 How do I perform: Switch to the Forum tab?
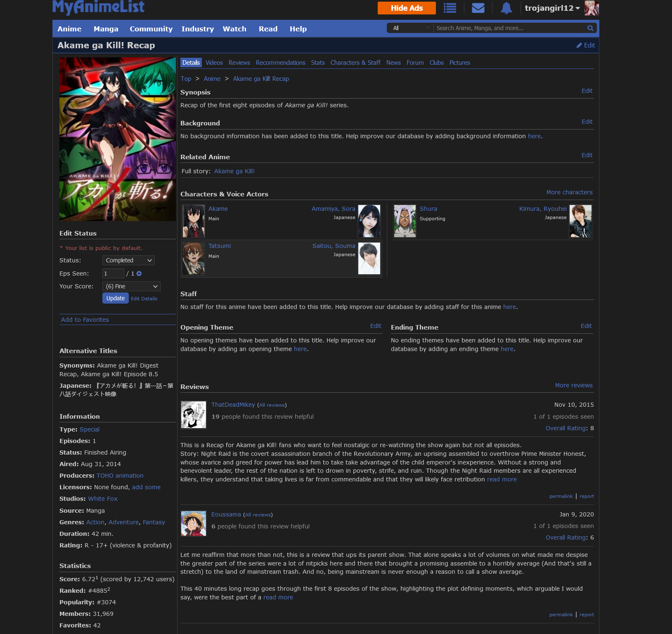pos(415,63)
